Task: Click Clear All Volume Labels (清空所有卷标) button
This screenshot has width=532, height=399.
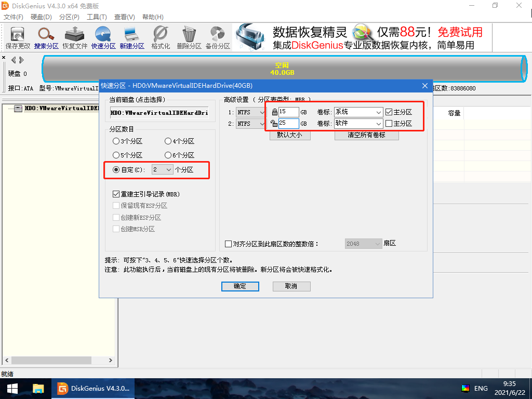Action: pos(366,135)
